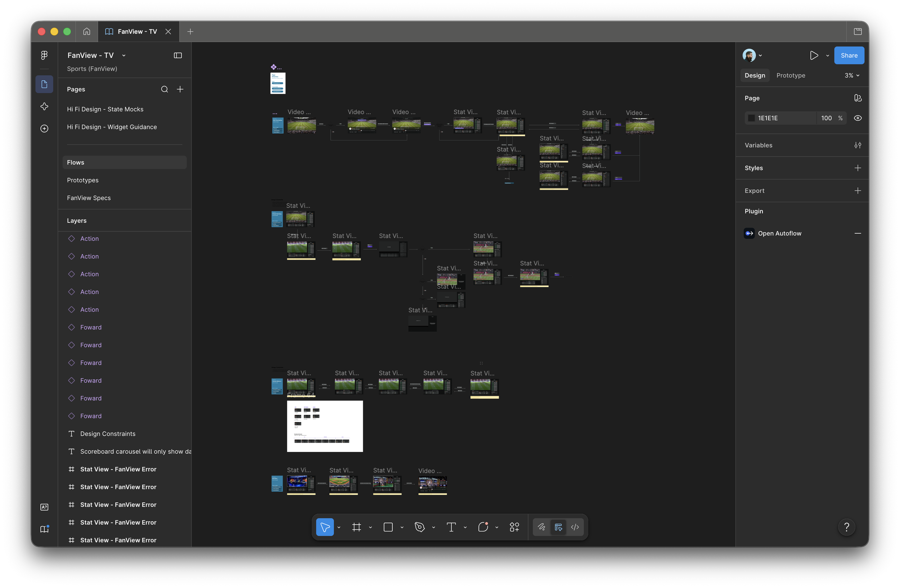The image size is (900, 588).
Task: Select the Frame tool
Action: [x=356, y=527]
